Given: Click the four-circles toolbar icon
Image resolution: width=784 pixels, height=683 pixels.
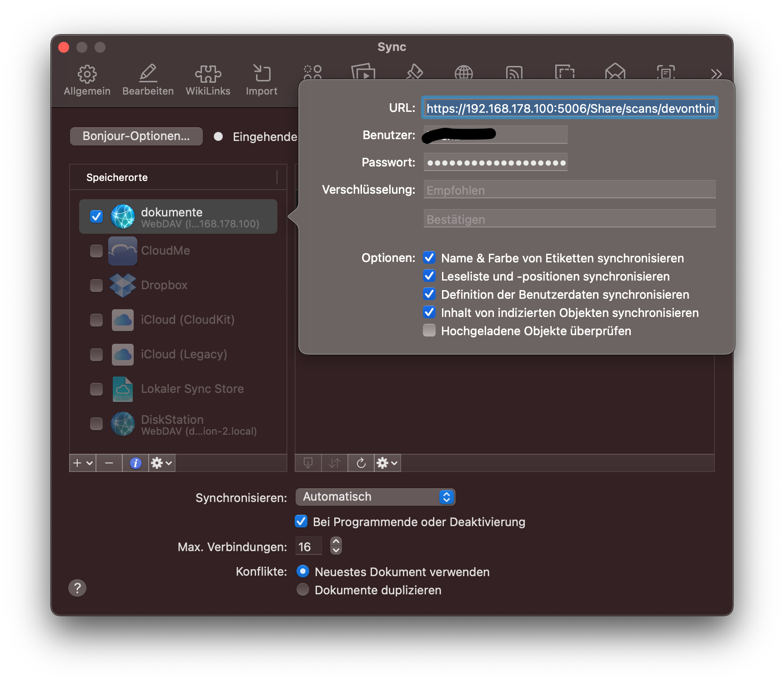Looking at the screenshot, I should 313,72.
